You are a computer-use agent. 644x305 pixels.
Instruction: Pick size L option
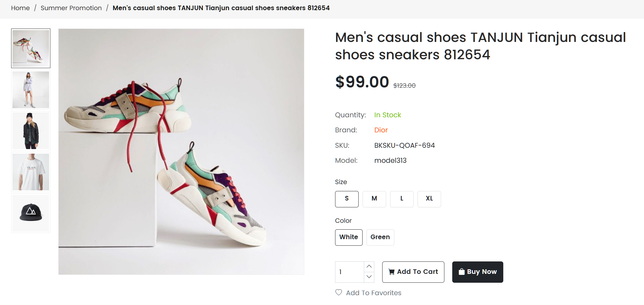[402, 199]
